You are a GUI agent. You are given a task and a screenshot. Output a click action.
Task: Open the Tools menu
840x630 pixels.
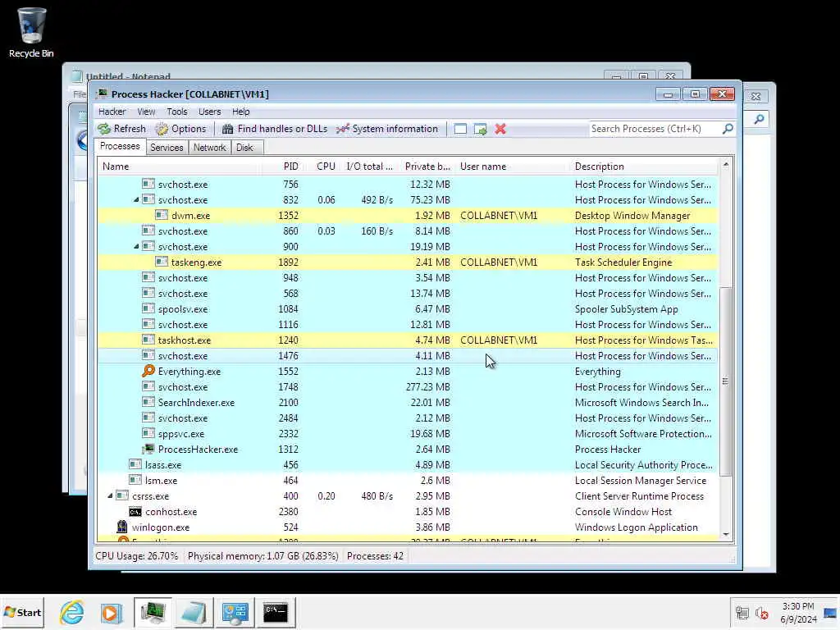(x=177, y=112)
